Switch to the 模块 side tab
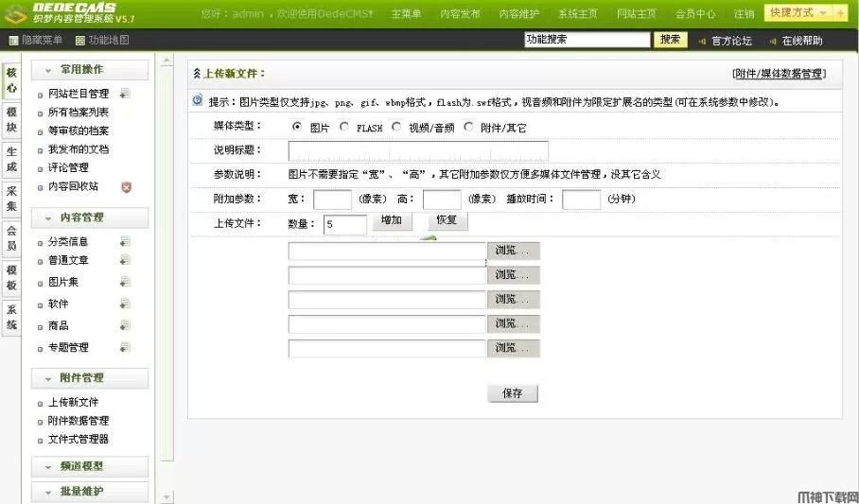The image size is (859, 504). click(11, 120)
